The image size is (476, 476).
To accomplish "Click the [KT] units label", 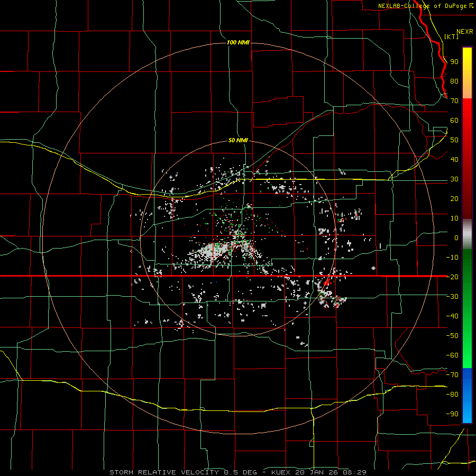I will [451, 36].
